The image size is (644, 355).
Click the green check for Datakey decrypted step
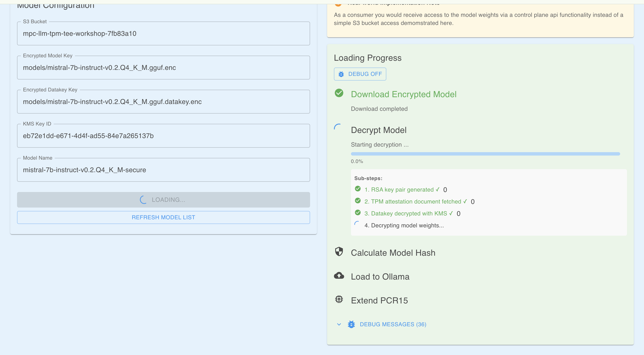pos(358,213)
